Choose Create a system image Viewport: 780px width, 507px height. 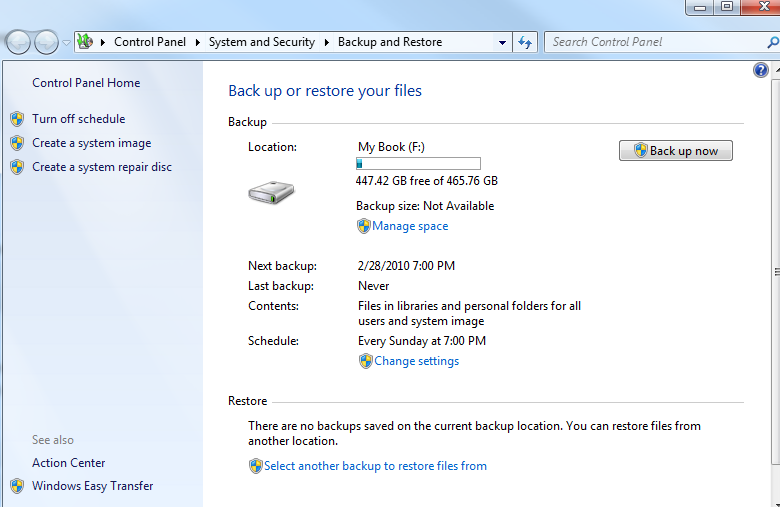[x=91, y=143]
